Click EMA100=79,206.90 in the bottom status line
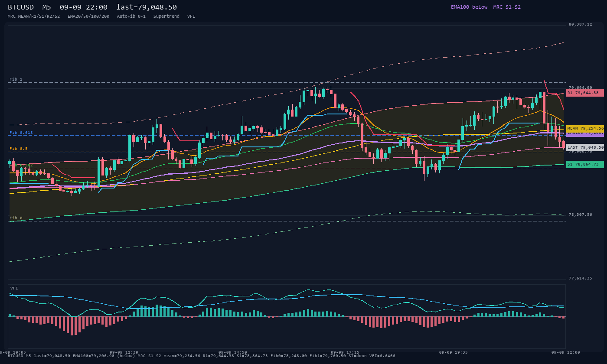Screen dimensions: 607x364 coord(94,356)
